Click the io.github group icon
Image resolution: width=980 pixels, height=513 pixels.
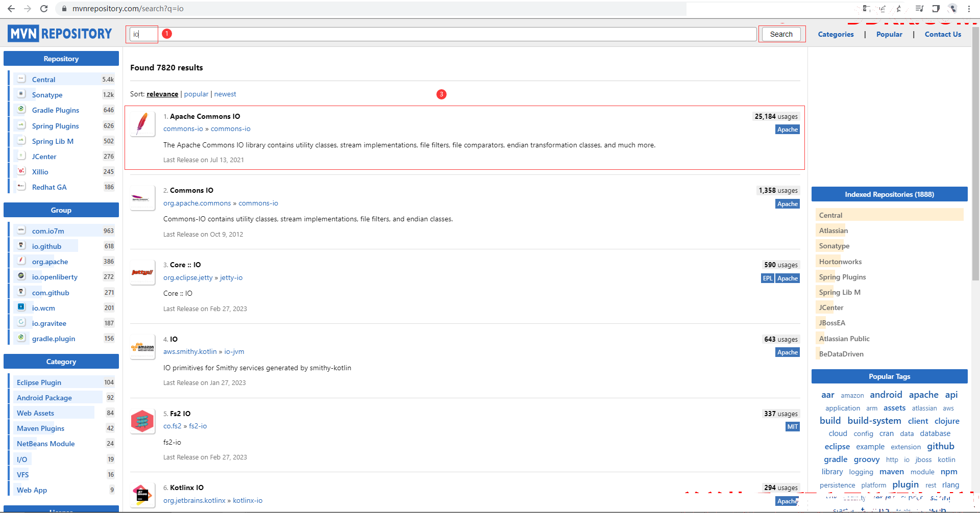coord(21,246)
